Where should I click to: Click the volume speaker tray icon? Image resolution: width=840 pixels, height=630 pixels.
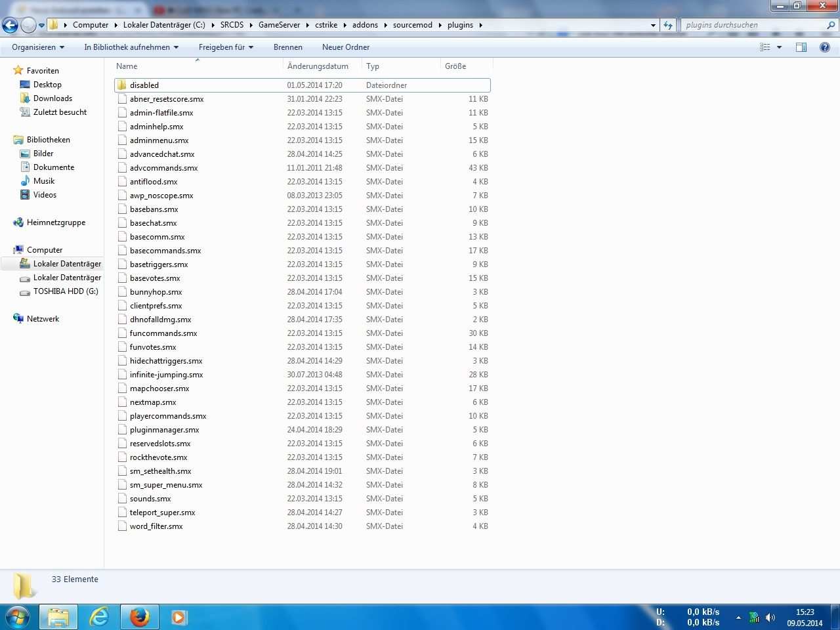(x=770, y=618)
